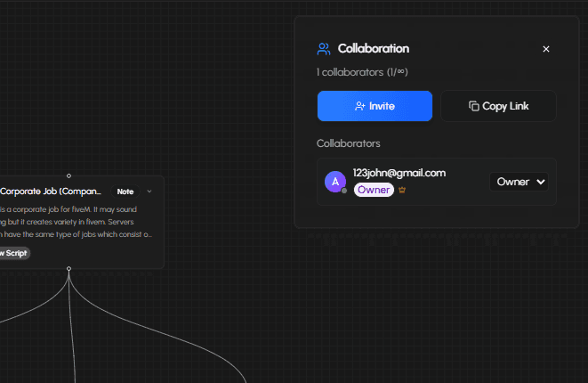
Task: Expand the chevron on the Corporate Job note
Action: pyautogui.click(x=149, y=191)
